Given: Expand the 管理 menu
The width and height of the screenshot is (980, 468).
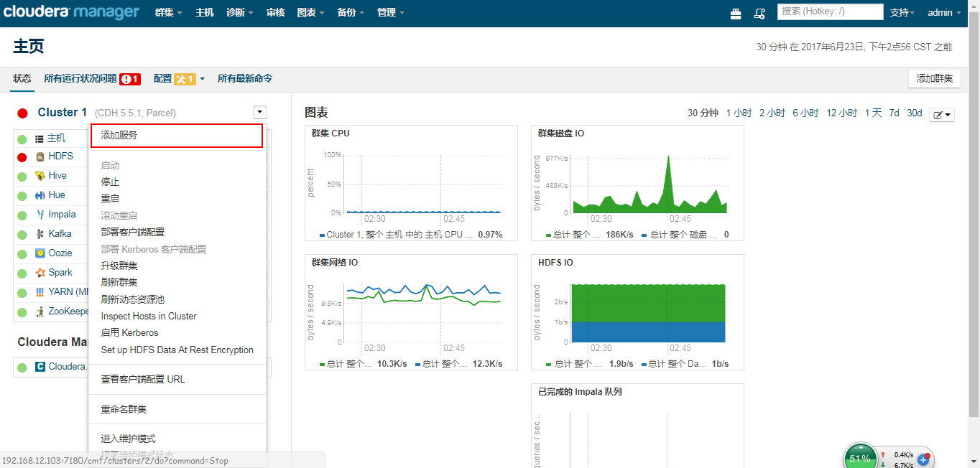Looking at the screenshot, I should coord(390,13).
